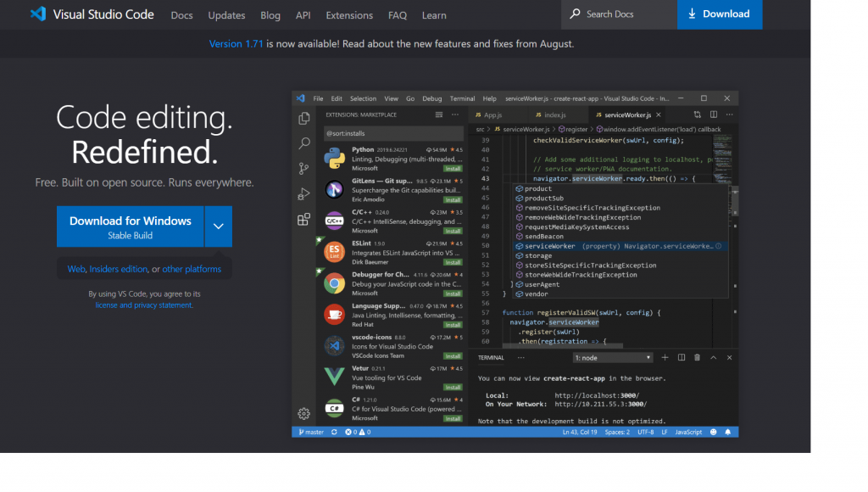This screenshot has height=492, width=868.
Task: Click the Language Support Java icon
Action: [x=334, y=315]
